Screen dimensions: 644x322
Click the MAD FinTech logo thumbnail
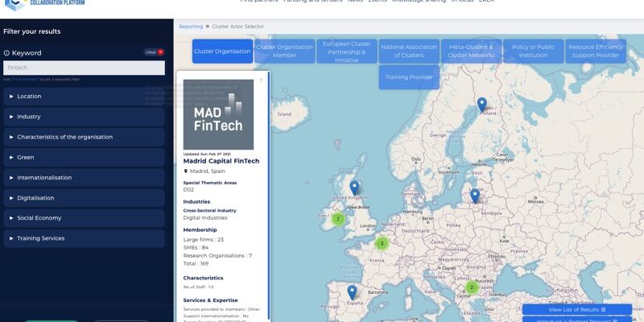coord(218,114)
